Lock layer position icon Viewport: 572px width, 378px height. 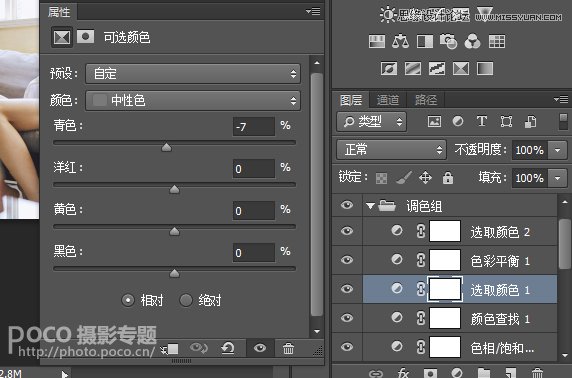[425, 178]
